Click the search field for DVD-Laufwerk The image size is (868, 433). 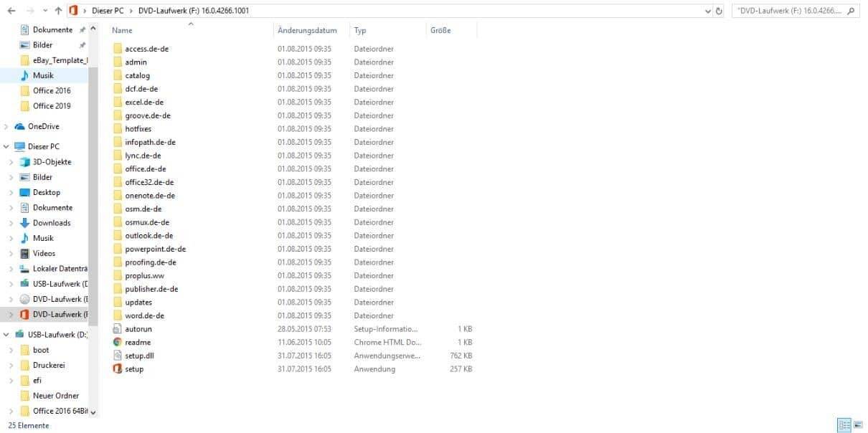(789, 11)
